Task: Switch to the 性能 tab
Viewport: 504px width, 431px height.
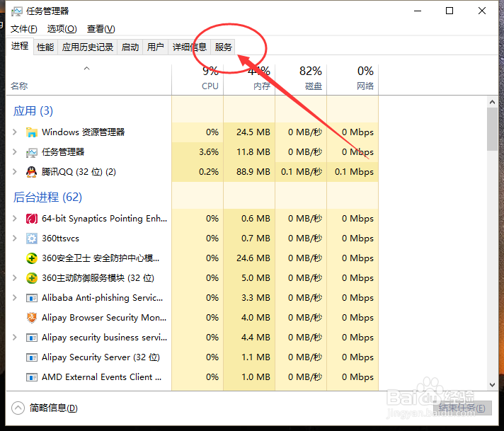Action: [45, 47]
